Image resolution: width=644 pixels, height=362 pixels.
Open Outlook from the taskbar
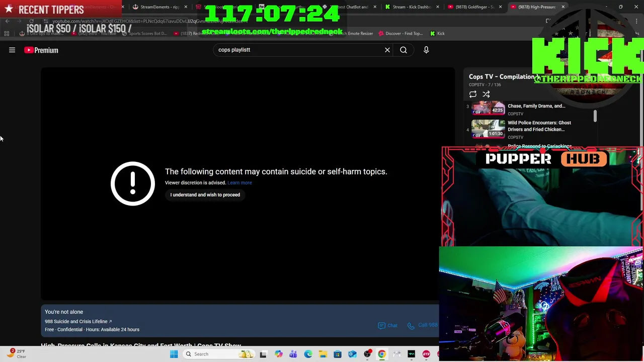point(352,354)
